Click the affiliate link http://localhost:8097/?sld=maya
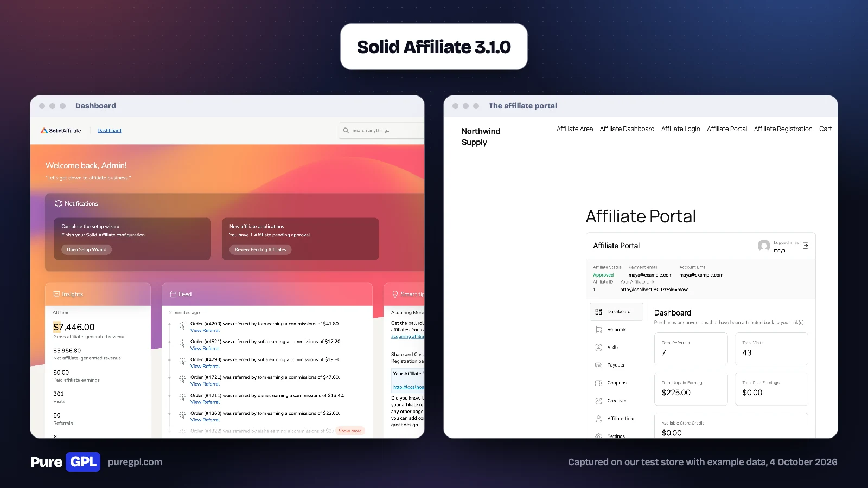Image resolution: width=868 pixels, height=488 pixels. pos(654,290)
